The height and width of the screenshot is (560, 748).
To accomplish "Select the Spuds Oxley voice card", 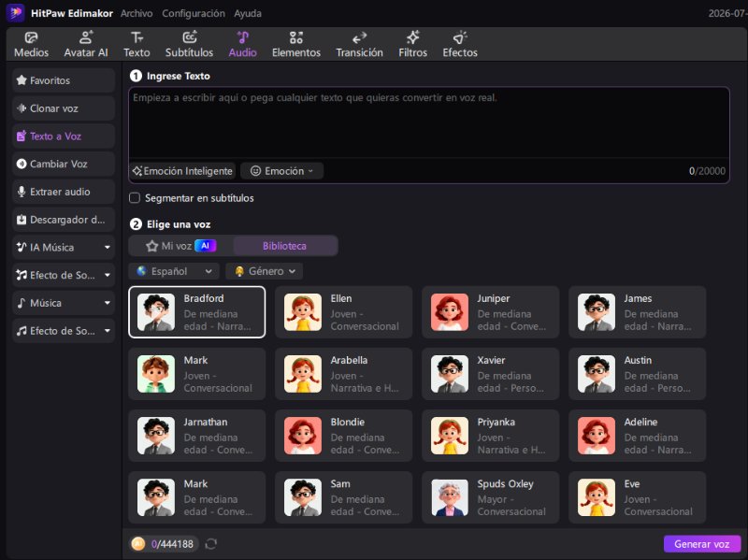I will pos(490,497).
